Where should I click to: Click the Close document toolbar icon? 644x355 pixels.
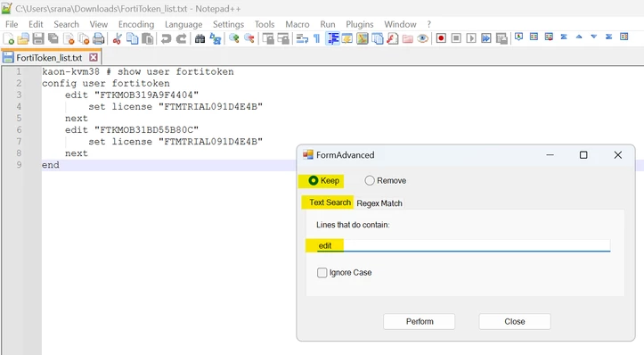pos(69,38)
